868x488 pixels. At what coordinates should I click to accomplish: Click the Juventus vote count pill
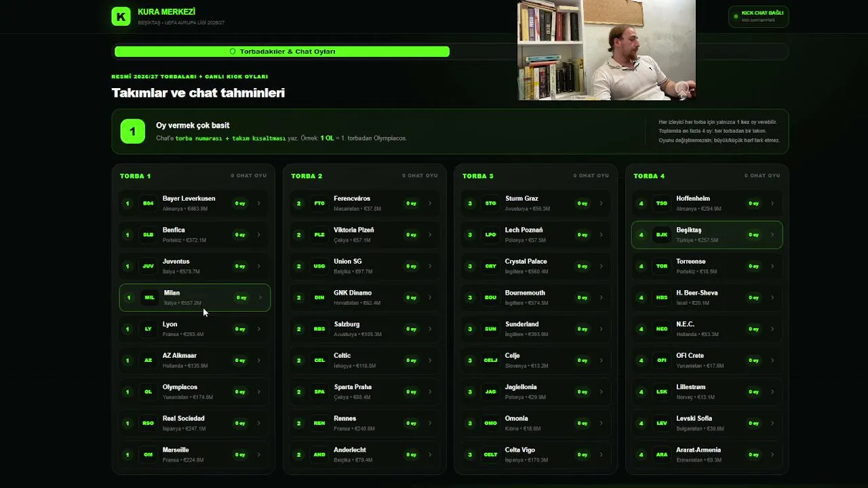click(x=240, y=266)
